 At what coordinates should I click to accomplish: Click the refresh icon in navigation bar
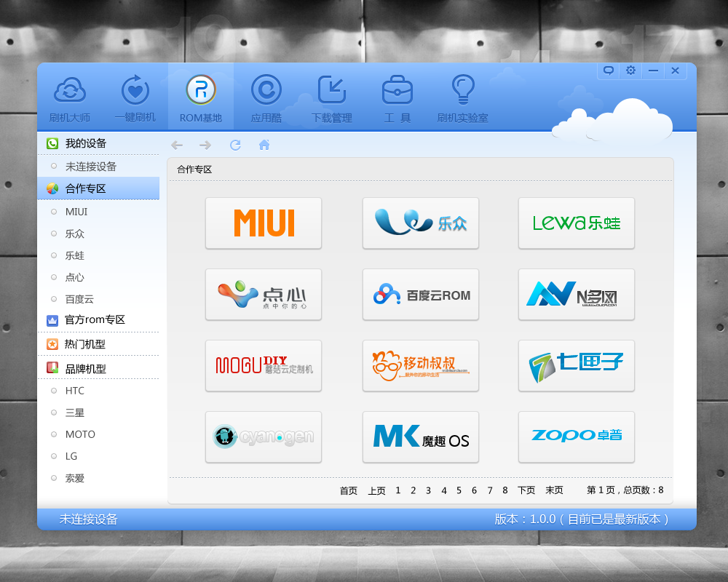[x=235, y=145]
